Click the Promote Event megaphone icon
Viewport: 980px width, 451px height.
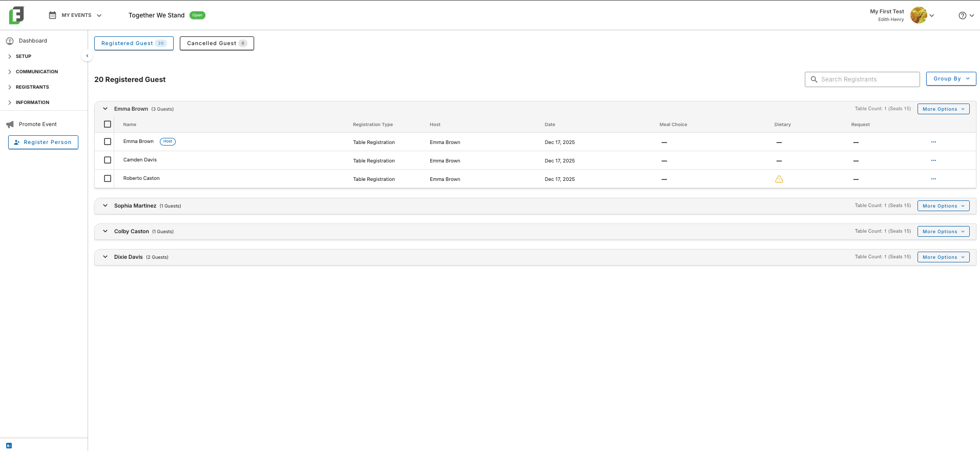coord(10,125)
